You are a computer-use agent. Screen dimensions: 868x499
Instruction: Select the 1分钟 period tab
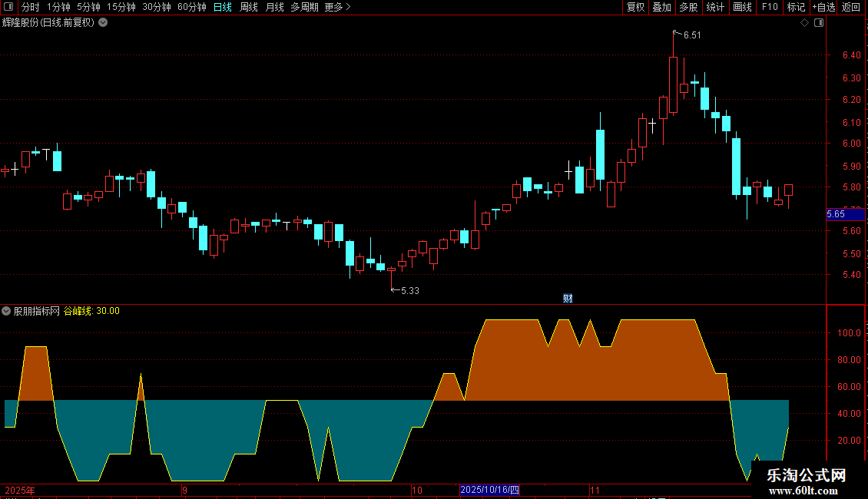[58, 7]
